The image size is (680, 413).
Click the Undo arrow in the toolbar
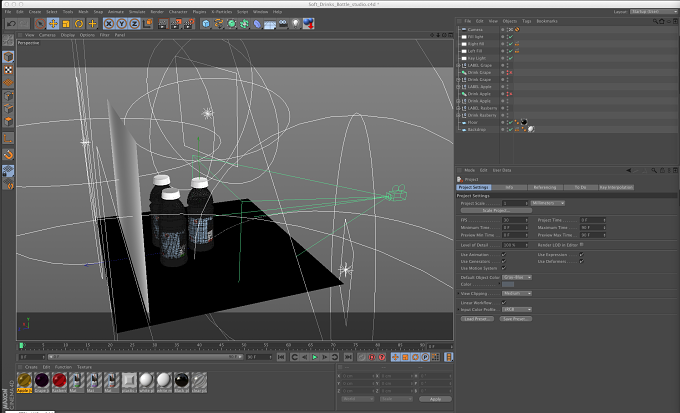click(x=11, y=23)
